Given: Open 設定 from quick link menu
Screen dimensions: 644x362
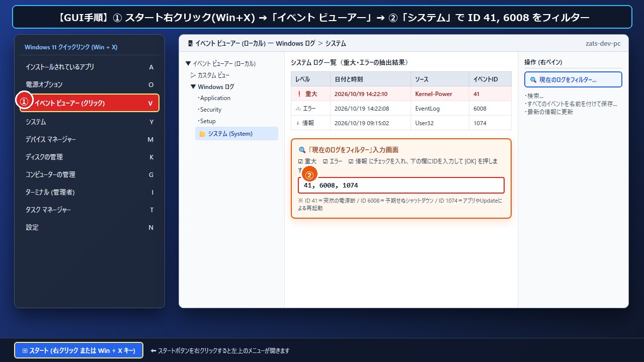Looking at the screenshot, I should [x=90, y=227].
